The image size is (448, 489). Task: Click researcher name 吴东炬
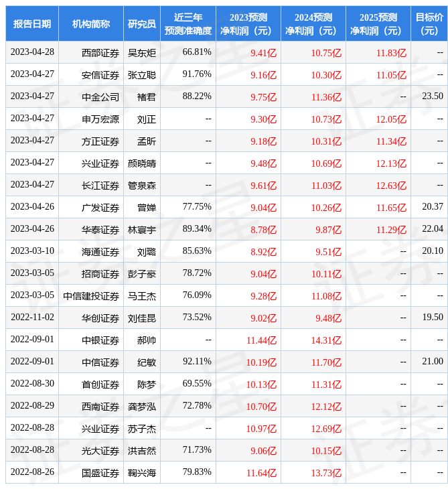point(142,53)
